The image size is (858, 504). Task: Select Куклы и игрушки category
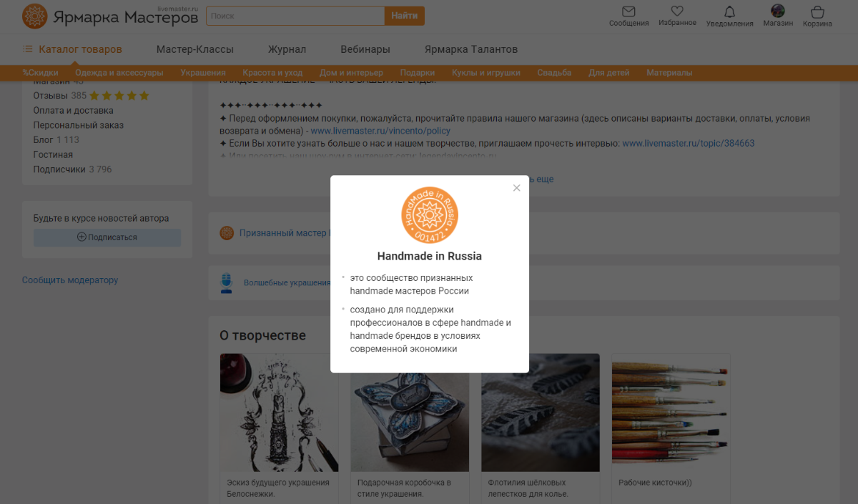[486, 73]
